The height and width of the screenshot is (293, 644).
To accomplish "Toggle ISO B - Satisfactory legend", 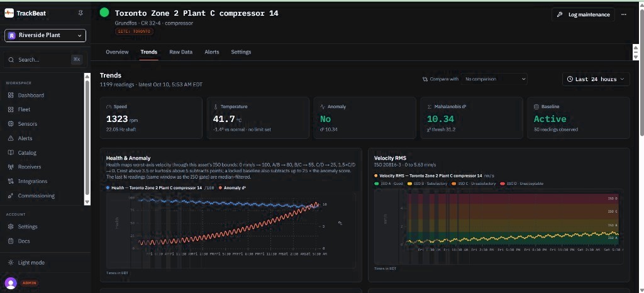I will click(426, 184).
